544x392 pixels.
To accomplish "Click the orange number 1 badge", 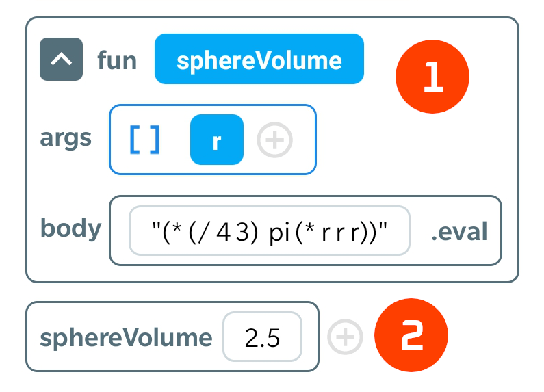I will [x=432, y=77].
